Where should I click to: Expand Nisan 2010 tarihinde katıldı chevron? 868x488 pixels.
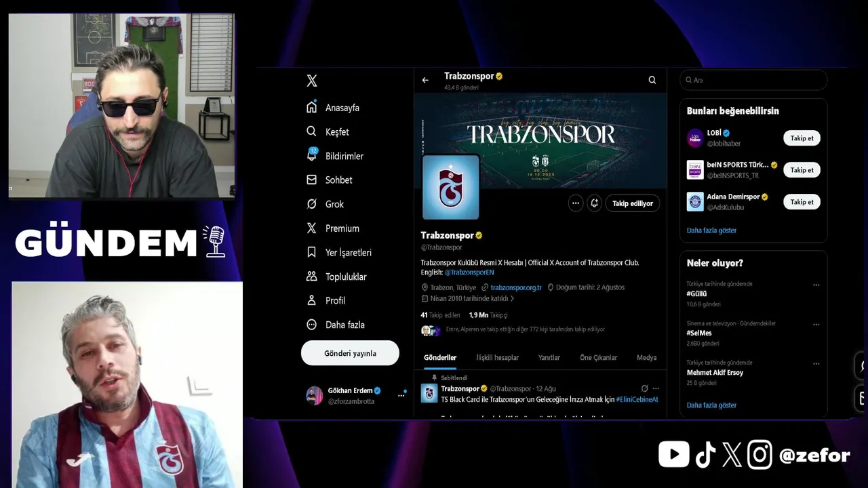click(512, 298)
